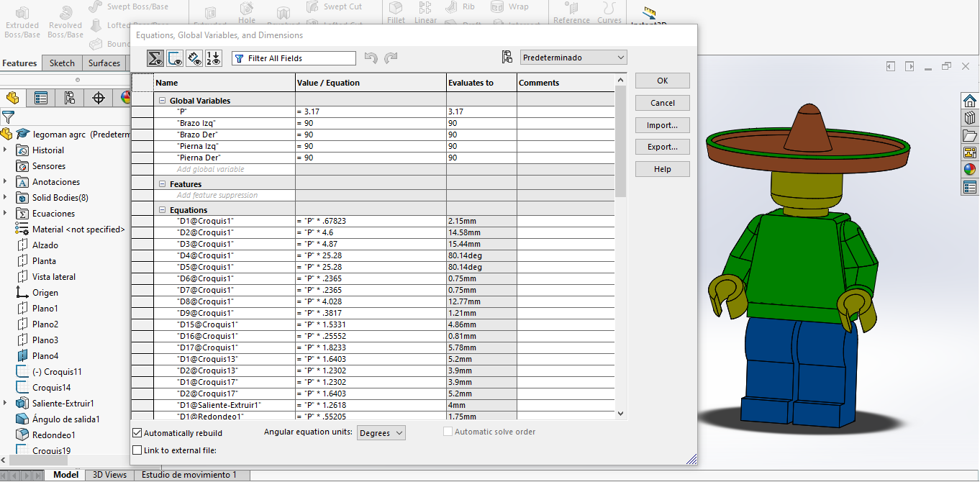Collapse the Equations section in table

162,210
